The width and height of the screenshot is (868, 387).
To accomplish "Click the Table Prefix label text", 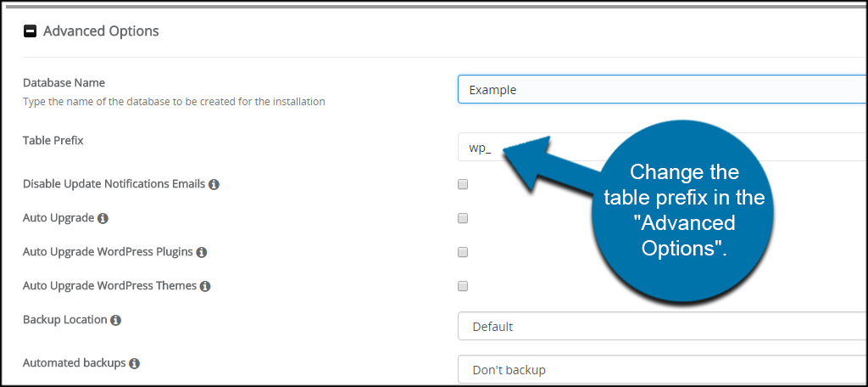I will click(x=53, y=140).
